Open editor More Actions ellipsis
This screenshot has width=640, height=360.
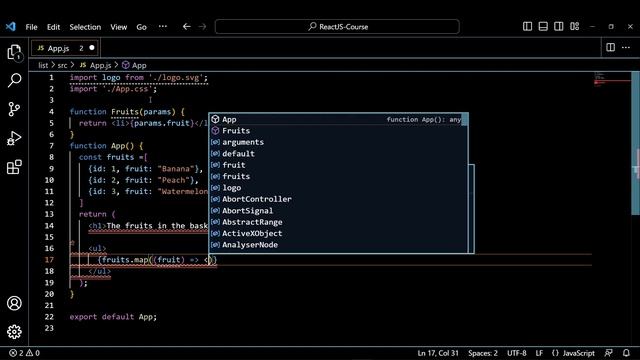(x=626, y=47)
